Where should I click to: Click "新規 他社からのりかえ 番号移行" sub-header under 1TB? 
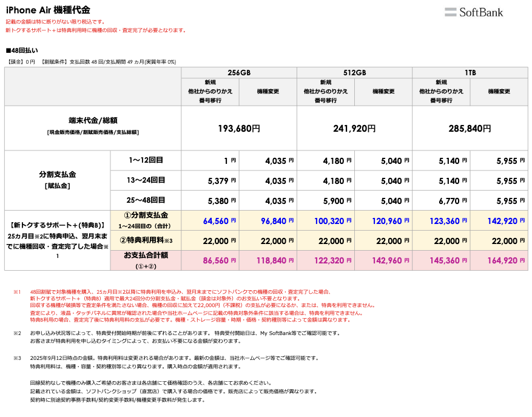pyautogui.click(x=442, y=91)
